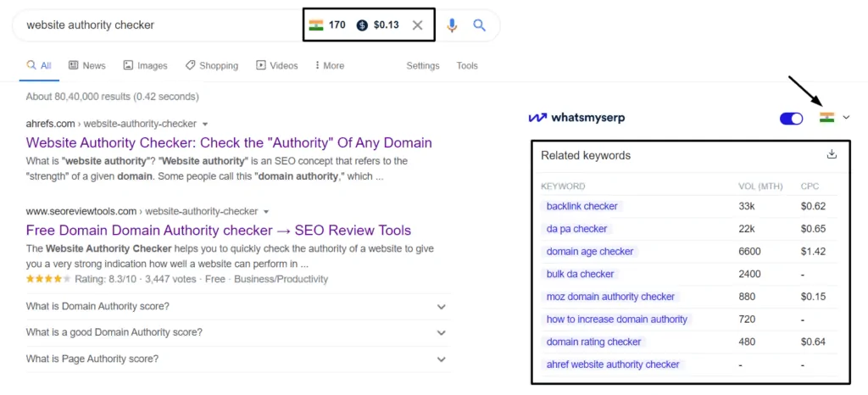This screenshot has width=868, height=395.
Task: Click the "da pa checker" keyword
Action: click(576, 229)
